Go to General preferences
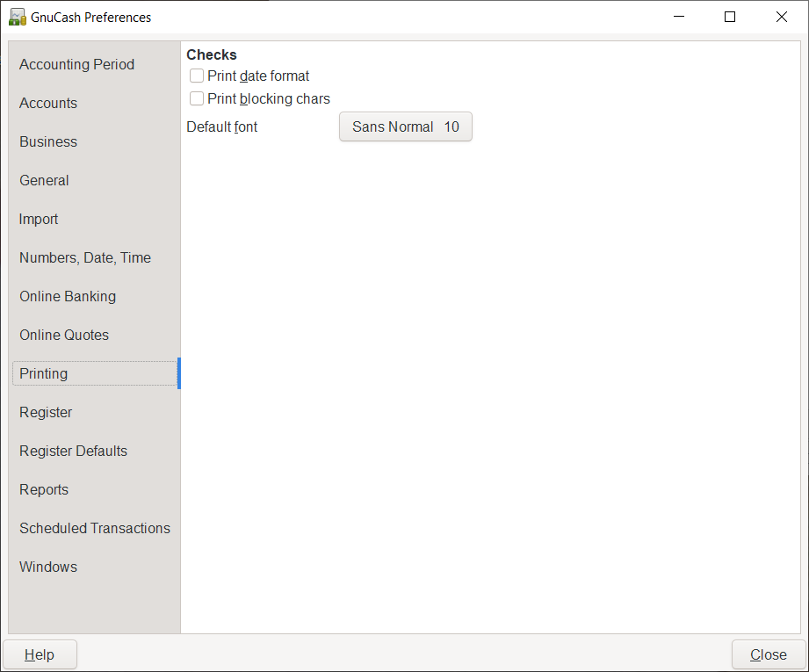 (x=44, y=180)
